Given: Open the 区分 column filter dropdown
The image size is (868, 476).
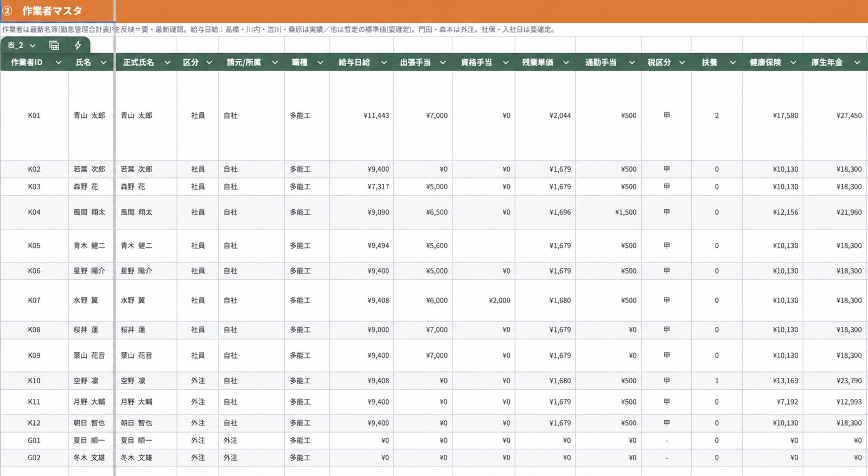Looking at the screenshot, I should tap(209, 62).
